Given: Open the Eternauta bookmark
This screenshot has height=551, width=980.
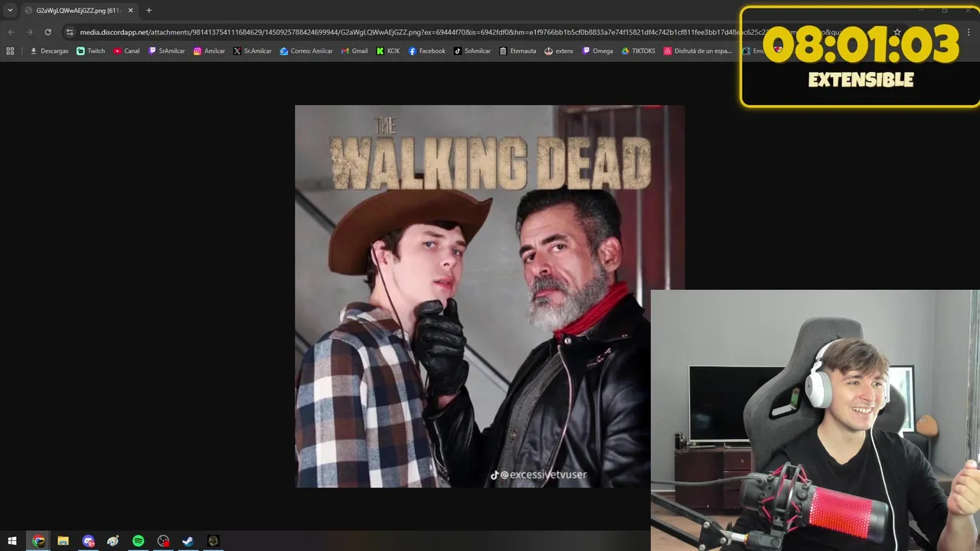Looking at the screenshot, I should [518, 51].
